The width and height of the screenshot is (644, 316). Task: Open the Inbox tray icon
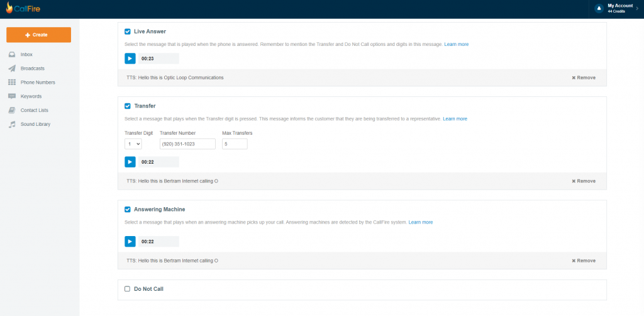(x=12, y=55)
